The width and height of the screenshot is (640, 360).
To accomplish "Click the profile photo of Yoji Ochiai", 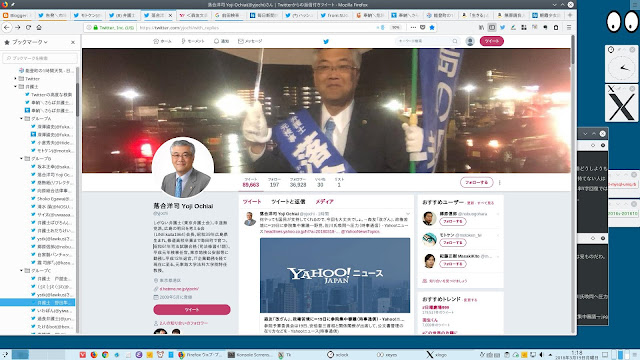I will pyautogui.click(x=182, y=167).
